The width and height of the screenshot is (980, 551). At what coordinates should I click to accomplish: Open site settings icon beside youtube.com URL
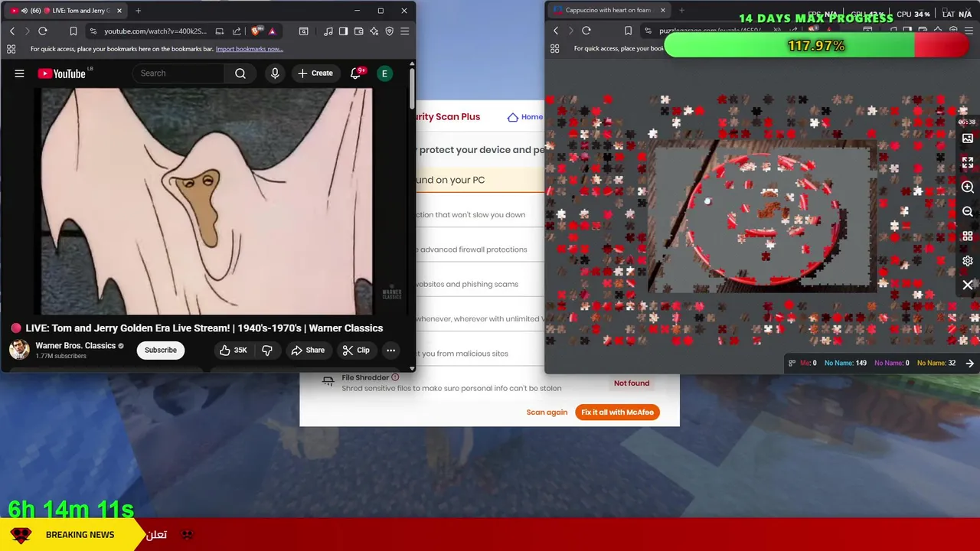(x=93, y=31)
